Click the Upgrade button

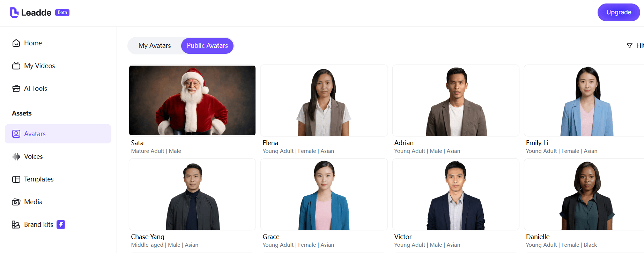619,12
